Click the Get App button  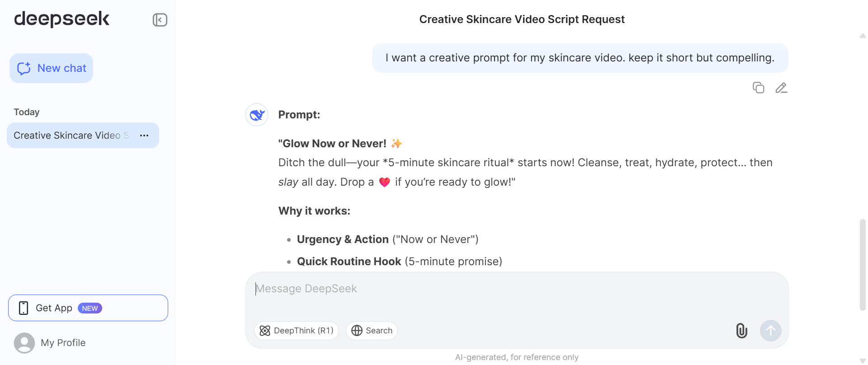88,308
